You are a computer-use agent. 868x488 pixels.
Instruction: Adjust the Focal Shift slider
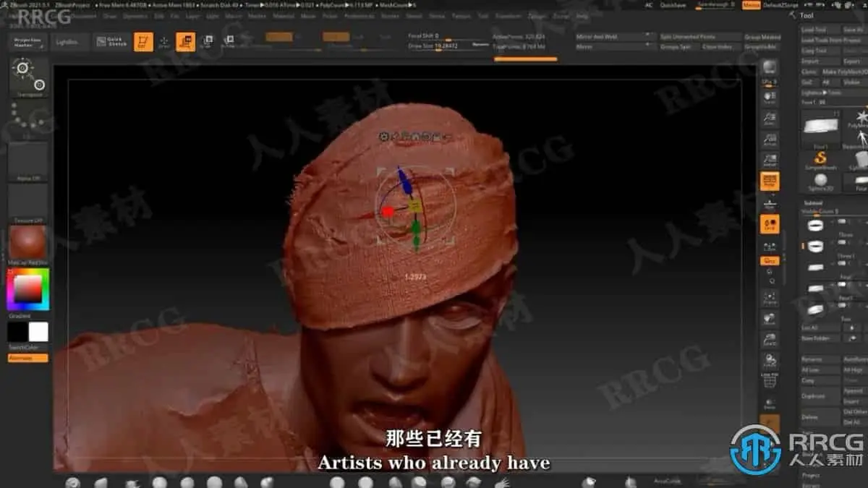click(448, 36)
